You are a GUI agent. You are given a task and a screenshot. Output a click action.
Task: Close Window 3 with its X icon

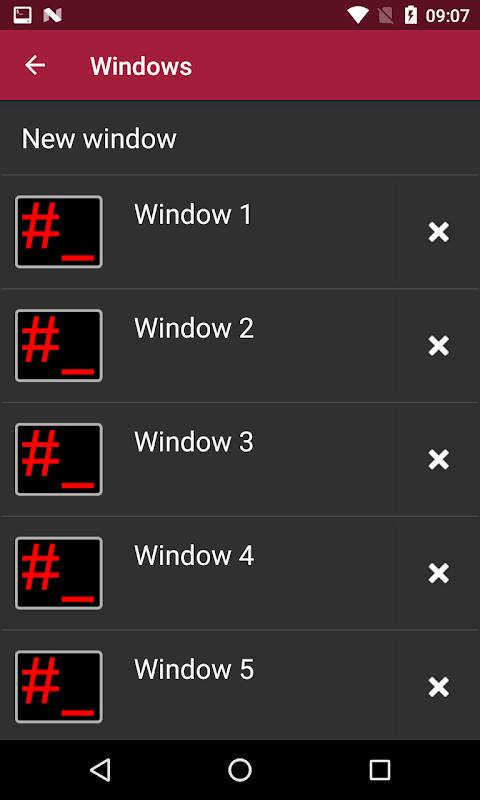[x=439, y=460]
